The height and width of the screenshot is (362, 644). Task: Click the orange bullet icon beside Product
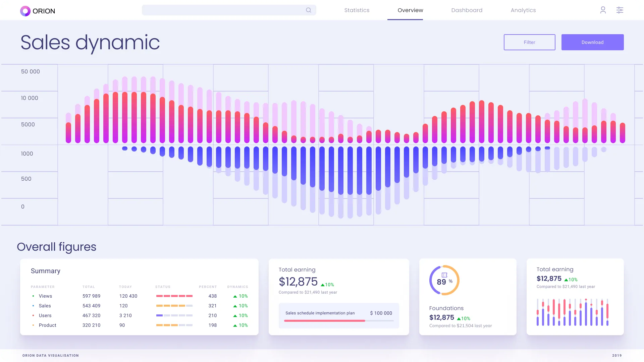(x=33, y=325)
